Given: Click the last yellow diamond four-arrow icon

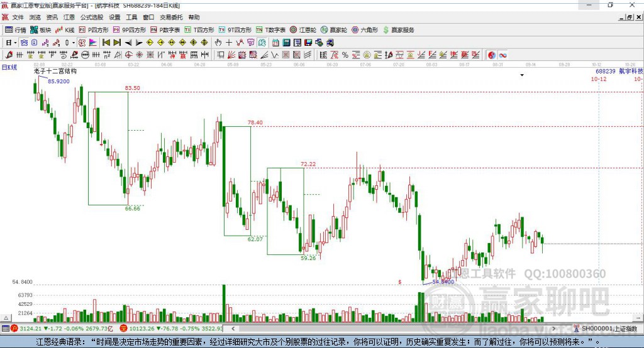Looking at the screenshot, I should tap(204, 43).
